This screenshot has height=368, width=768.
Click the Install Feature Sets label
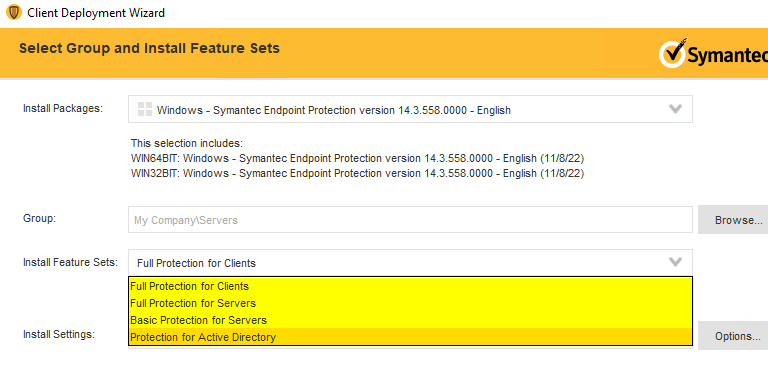point(71,262)
